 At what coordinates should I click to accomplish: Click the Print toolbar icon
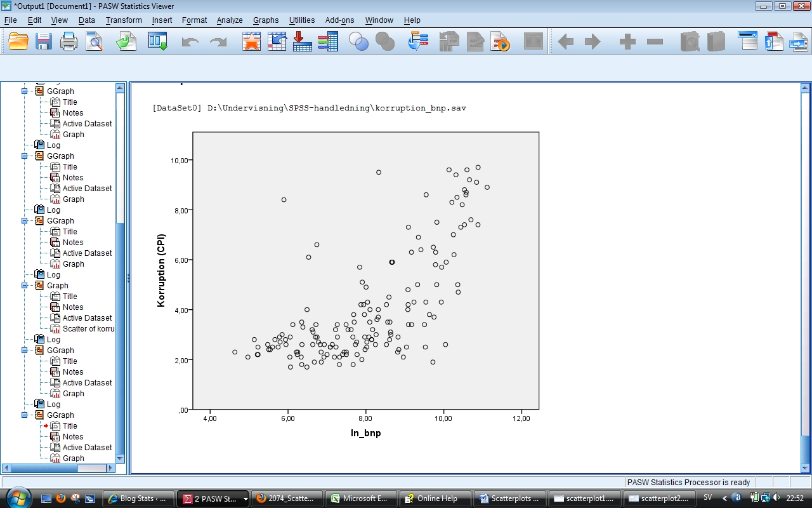click(69, 41)
